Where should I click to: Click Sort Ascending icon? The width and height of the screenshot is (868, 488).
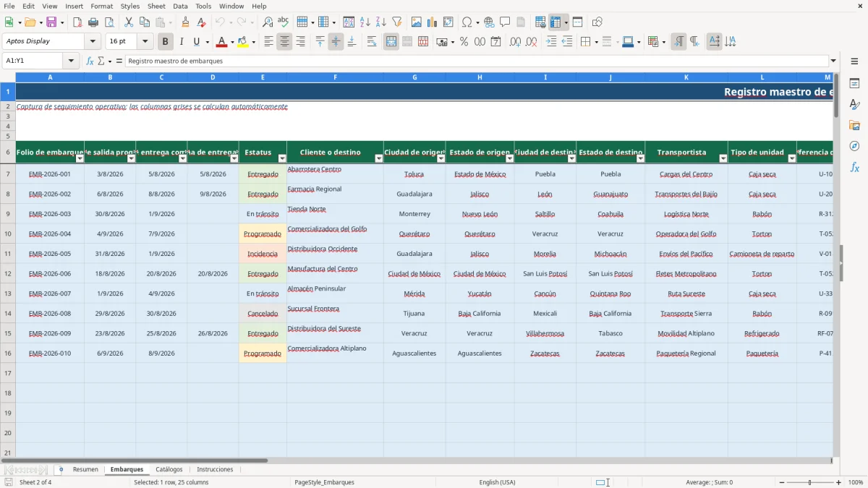365,22
